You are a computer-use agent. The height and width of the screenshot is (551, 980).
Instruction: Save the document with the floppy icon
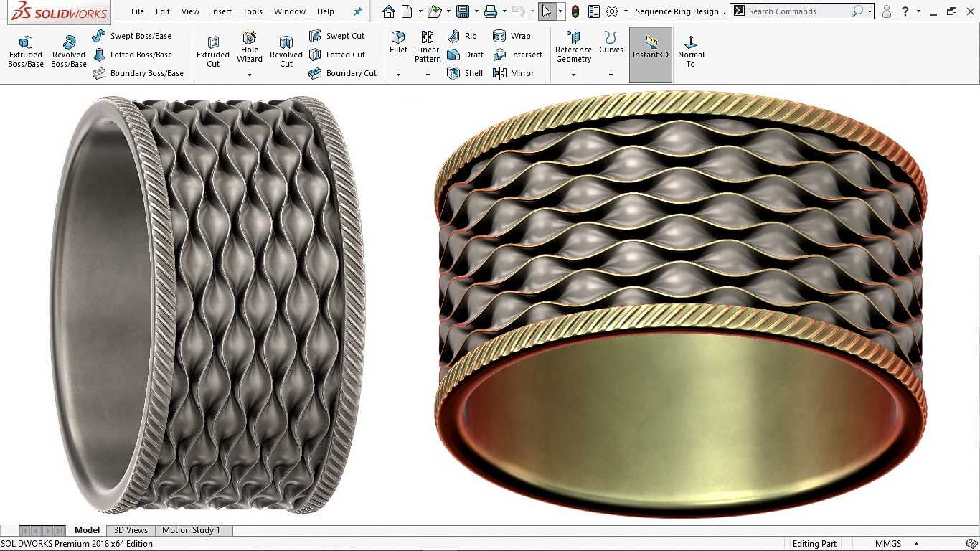point(463,11)
